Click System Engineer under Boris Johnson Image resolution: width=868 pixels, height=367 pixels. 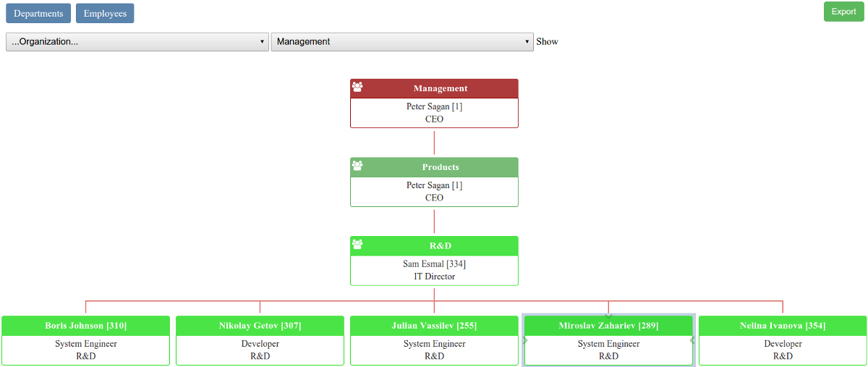(x=85, y=344)
